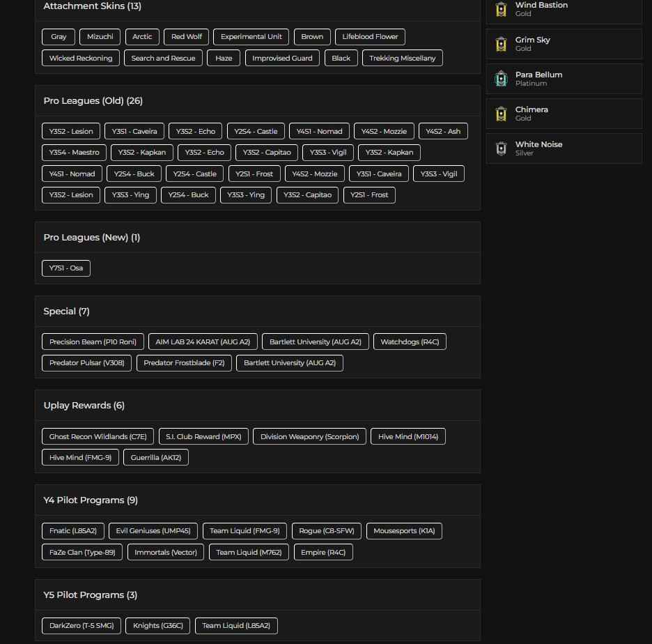Screen dimensions: 652x644
Task: Click the Watchdogs (R4C) special skin tag
Action: tap(410, 342)
